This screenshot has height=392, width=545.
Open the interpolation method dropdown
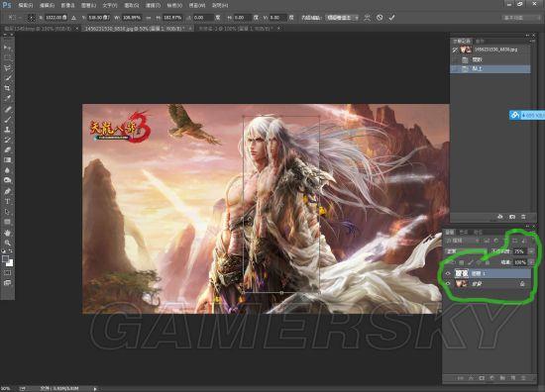coord(342,18)
